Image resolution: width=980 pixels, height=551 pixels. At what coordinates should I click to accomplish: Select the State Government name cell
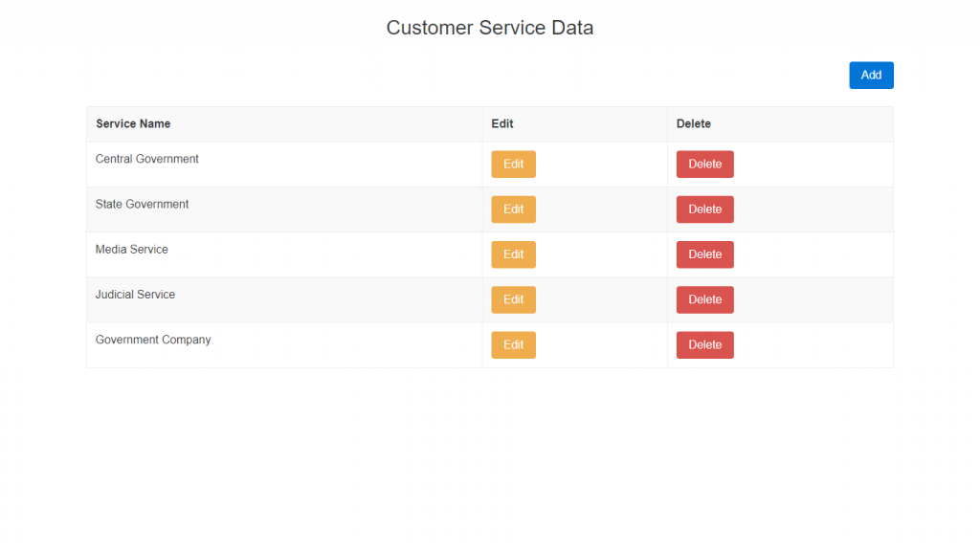point(143,205)
